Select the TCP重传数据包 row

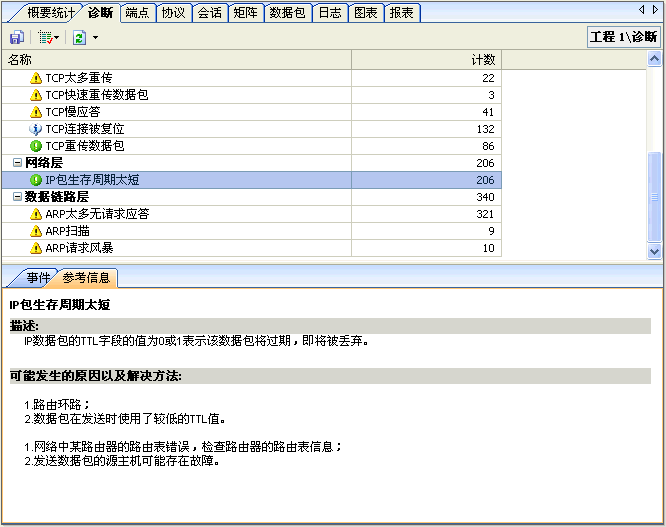251,146
